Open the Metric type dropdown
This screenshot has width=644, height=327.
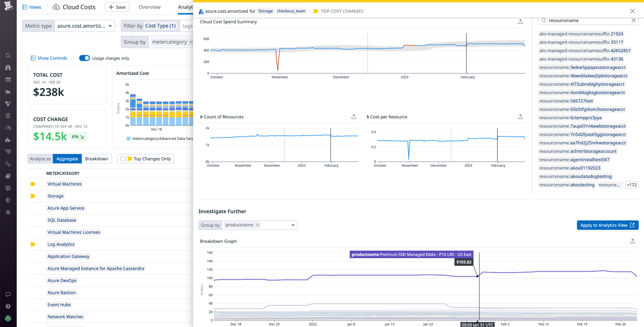click(84, 26)
